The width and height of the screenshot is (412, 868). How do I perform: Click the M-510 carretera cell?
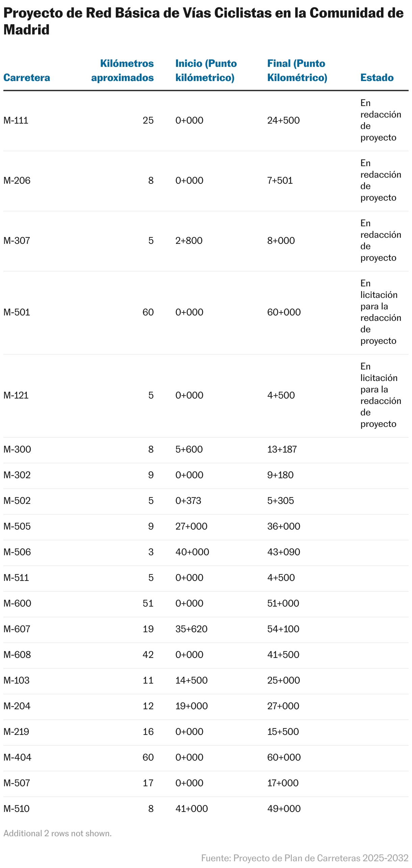[17, 809]
